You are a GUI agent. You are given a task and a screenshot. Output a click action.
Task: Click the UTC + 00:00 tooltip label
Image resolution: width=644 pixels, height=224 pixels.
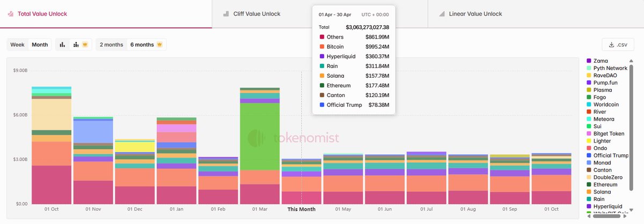pos(375,14)
